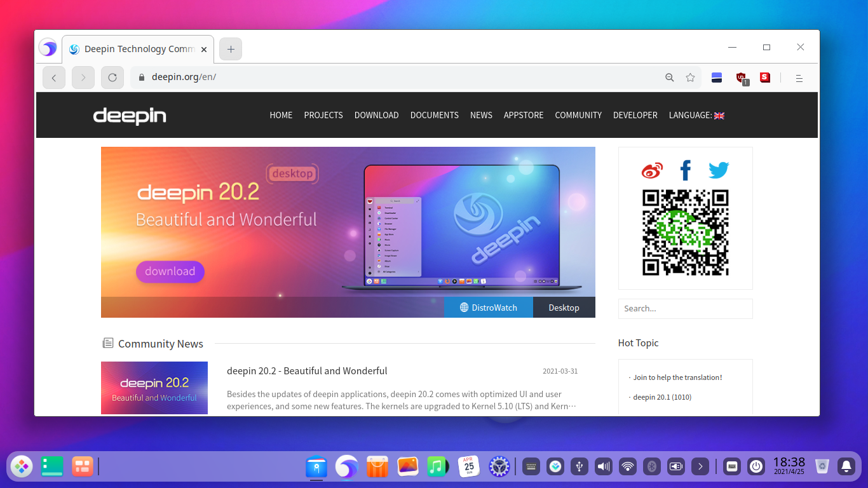The height and width of the screenshot is (488, 868).
Task: Open a new tab with the plus button
Action: pyautogui.click(x=231, y=49)
